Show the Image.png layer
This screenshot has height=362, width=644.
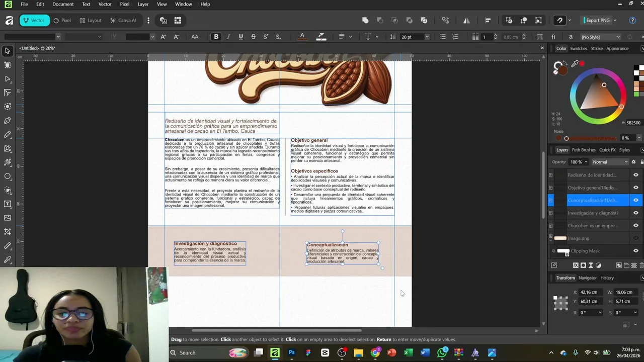[635, 238]
